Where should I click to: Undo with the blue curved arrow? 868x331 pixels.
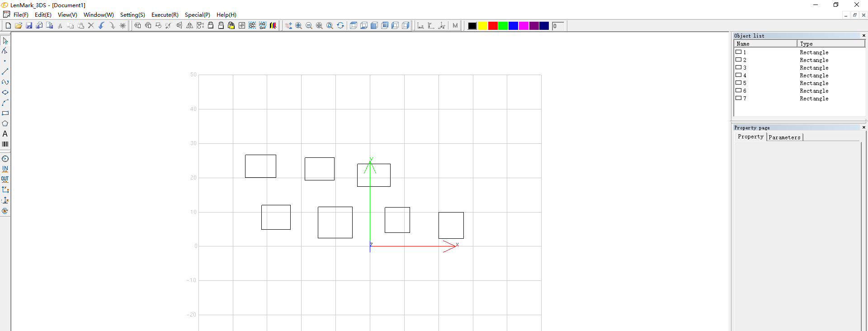(101, 26)
